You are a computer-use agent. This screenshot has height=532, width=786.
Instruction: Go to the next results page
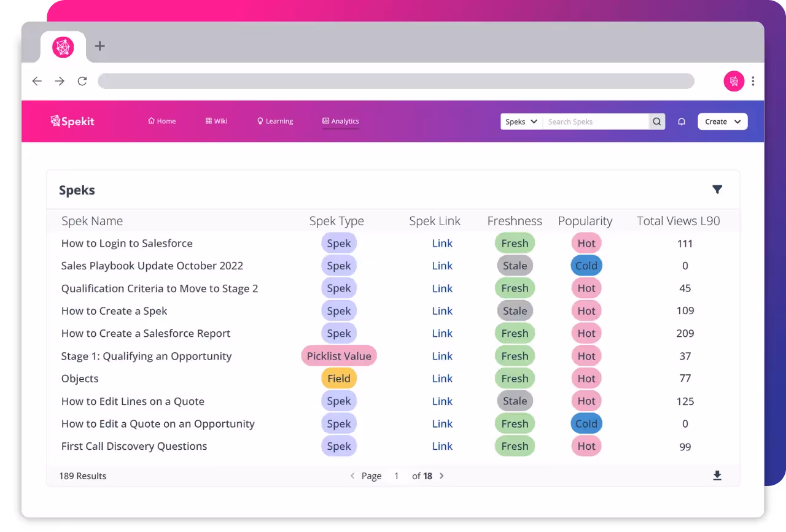coord(442,476)
